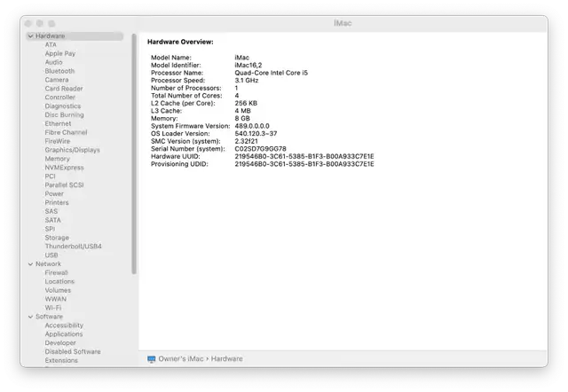Click Hardware in the path bar

(x=227, y=359)
